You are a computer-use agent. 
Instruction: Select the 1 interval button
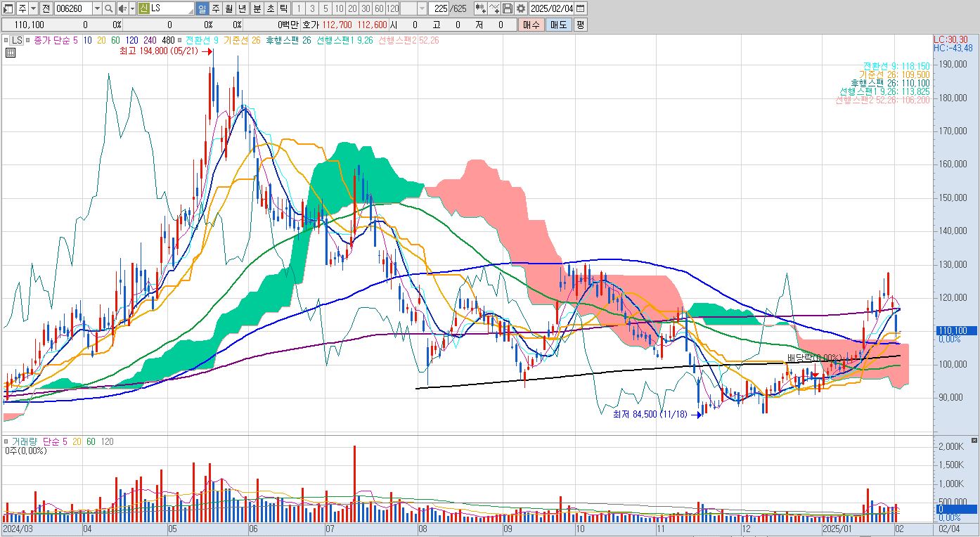pyautogui.click(x=298, y=8)
